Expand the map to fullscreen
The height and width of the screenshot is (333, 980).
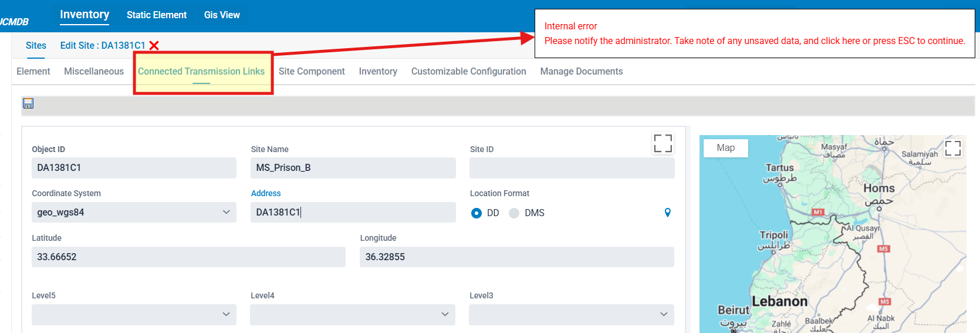point(952,148)
